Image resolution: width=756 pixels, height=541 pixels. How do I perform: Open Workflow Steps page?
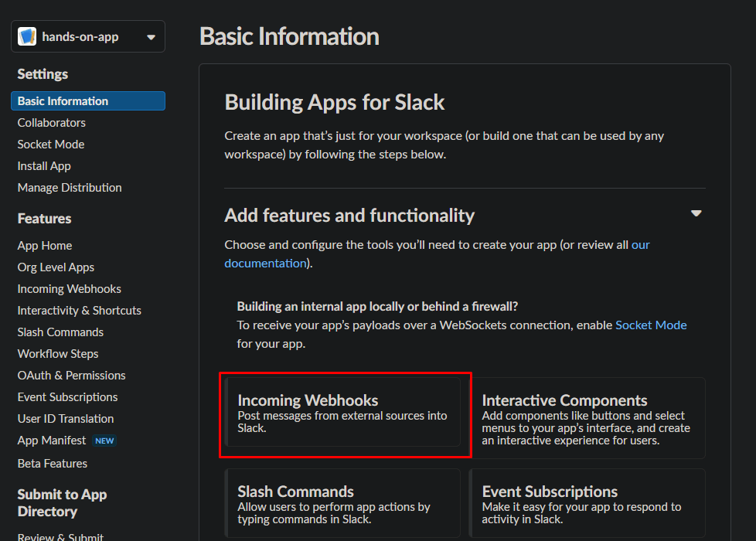click(x=58, y=354)
